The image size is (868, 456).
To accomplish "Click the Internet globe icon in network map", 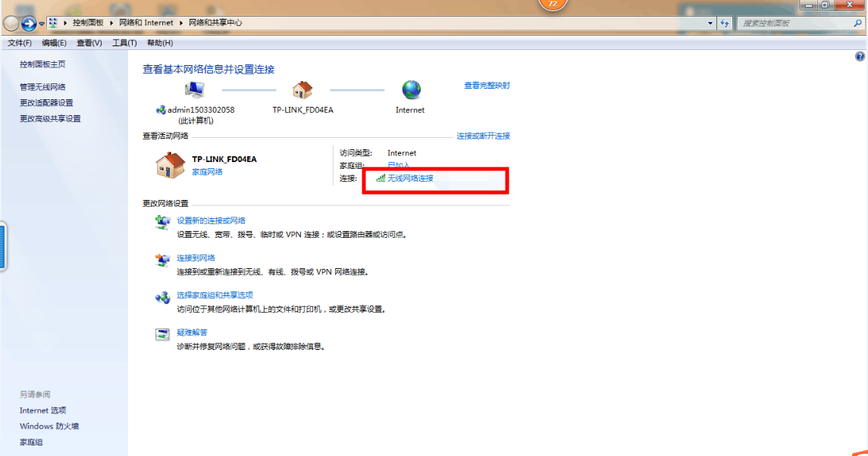I will [411, 89].
